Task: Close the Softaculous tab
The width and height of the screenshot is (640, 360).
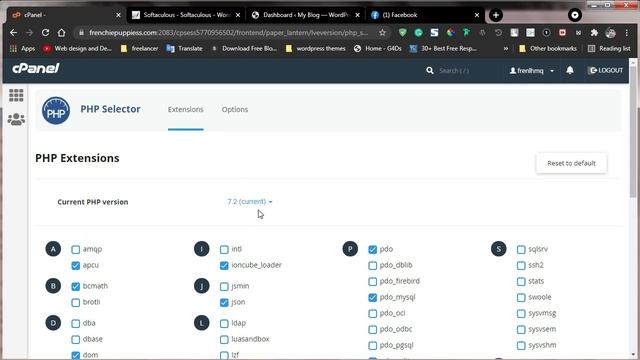Action: click(x=238, y=15)
